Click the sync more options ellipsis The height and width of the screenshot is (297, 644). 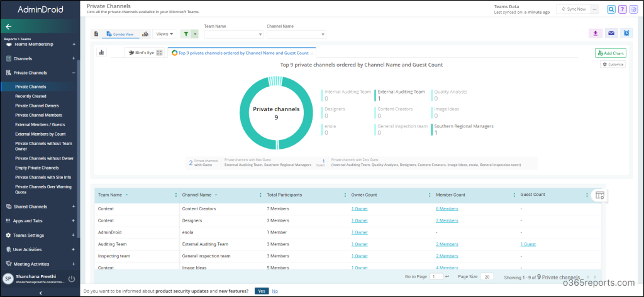click(596, 9)
